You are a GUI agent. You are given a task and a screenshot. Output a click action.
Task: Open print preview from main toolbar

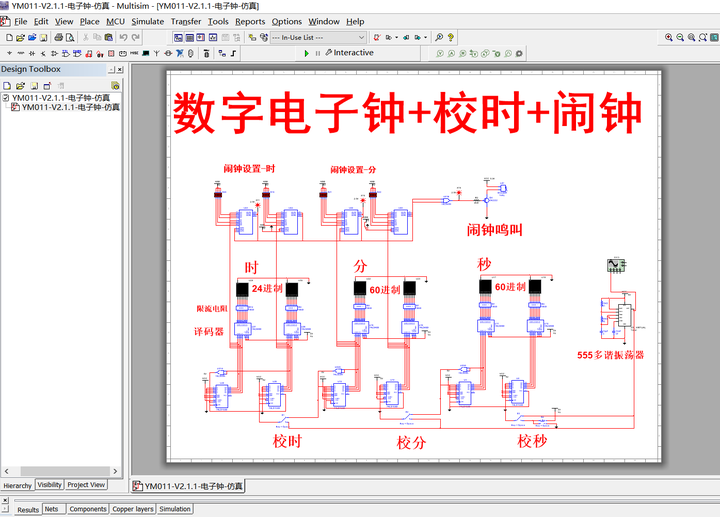(x=70, y=38)
